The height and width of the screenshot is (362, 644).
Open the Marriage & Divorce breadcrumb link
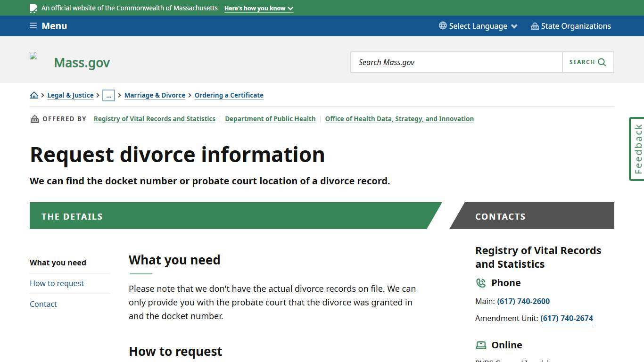[x=155, y=95]
